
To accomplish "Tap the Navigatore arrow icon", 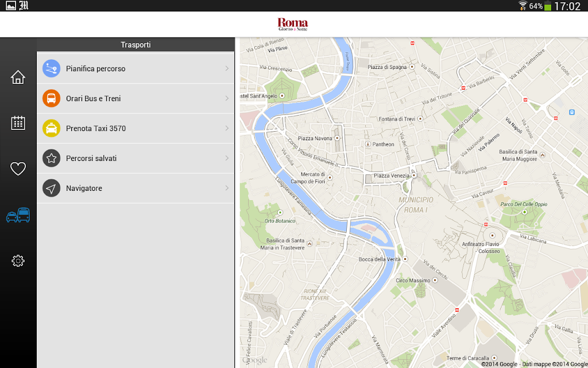I will pos(51,188).
